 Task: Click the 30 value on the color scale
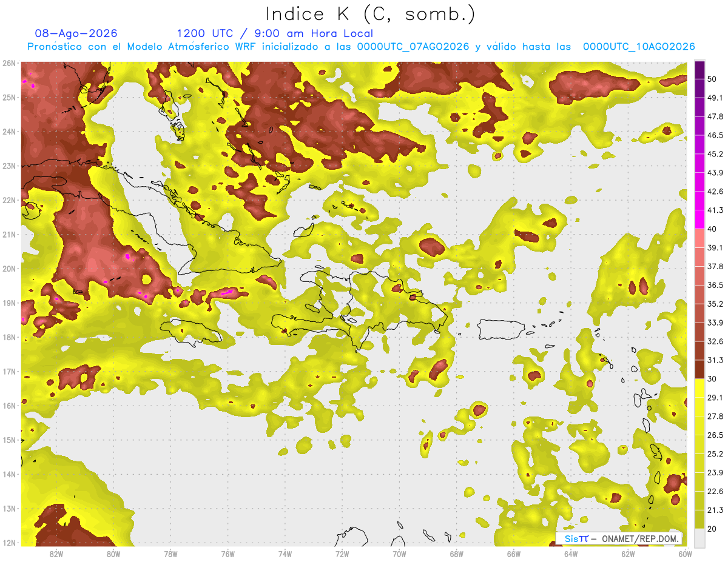tap(713, 378)
